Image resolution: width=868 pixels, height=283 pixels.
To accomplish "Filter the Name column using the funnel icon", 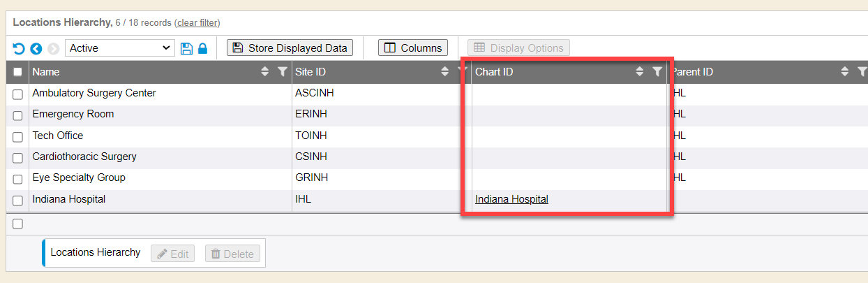I will 282,71.
